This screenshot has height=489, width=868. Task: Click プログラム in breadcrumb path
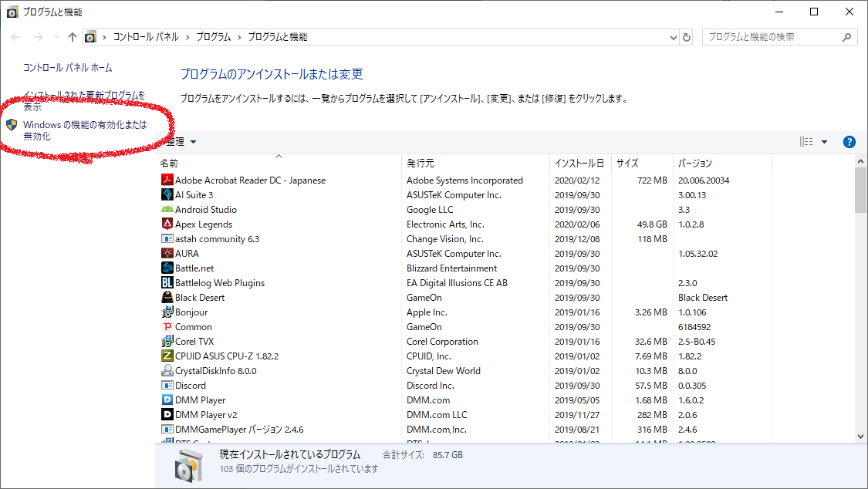(214, 37)
